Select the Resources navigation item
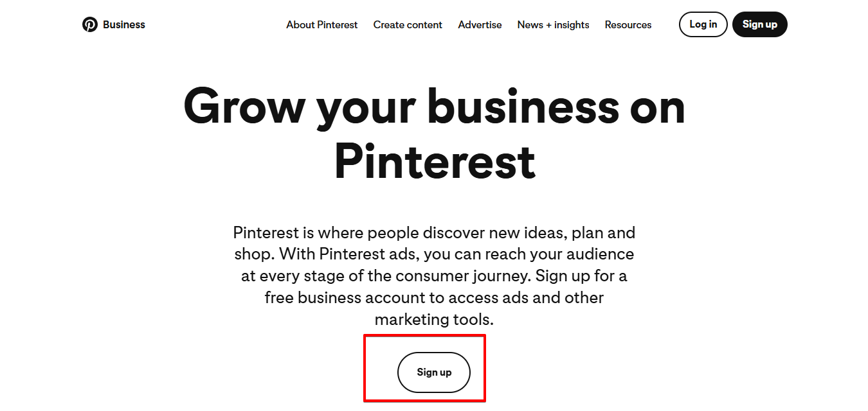Viewport: 868px width, 411px height. (x=628, y=24)
